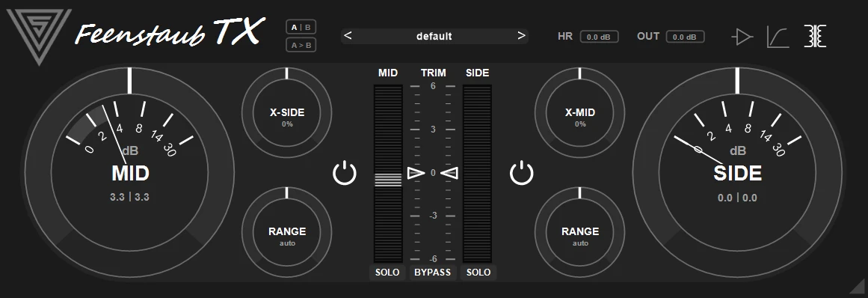Select the saturation curve icon

(x=778, y=37)
